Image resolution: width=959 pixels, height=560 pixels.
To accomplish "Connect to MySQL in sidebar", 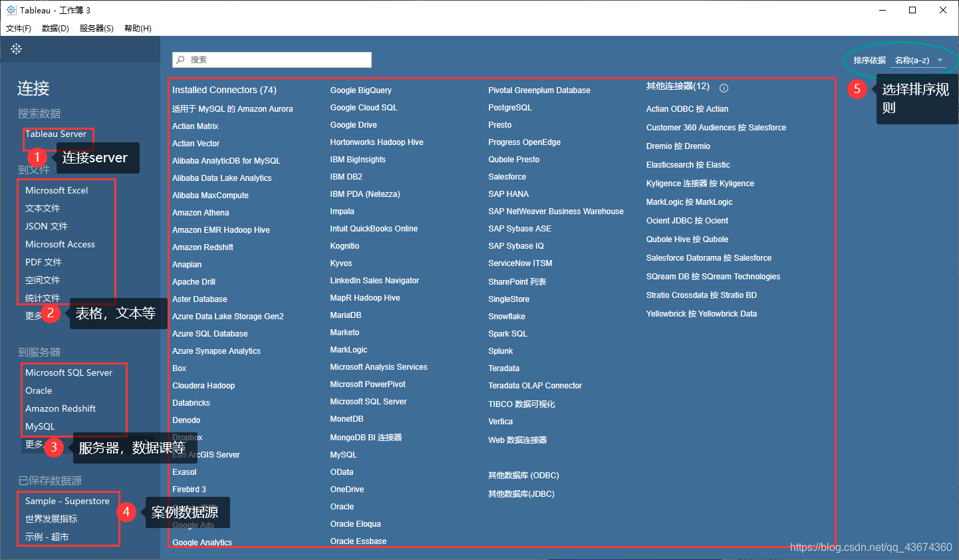I will point(40,426).
